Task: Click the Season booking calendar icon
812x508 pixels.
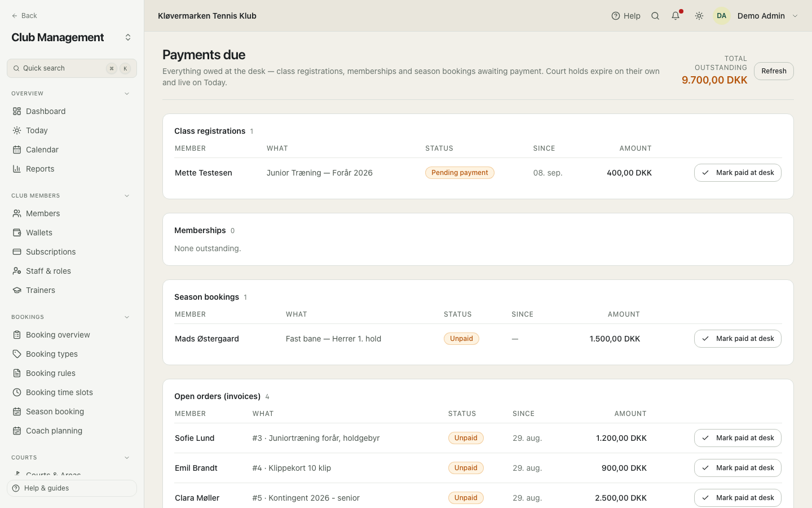Action: (x=17, y=411)
